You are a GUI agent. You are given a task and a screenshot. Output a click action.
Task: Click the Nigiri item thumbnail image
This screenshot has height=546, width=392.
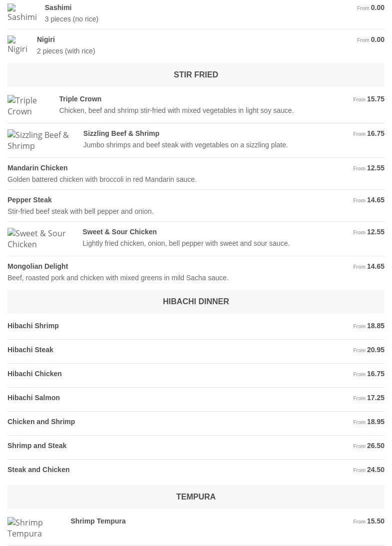[x=18, y=45]
